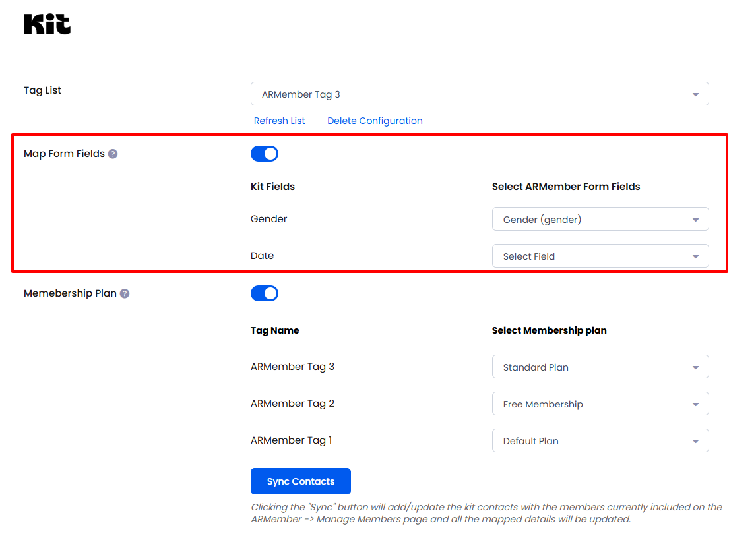Select the Gender Kit field label

268,219
